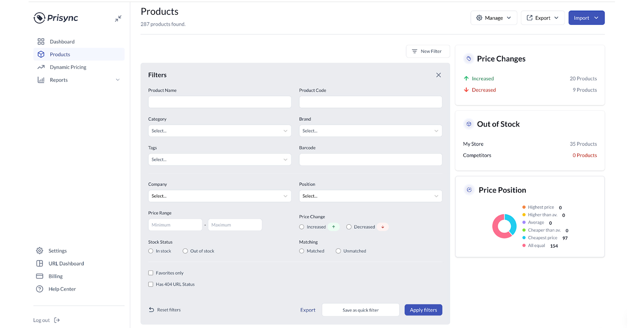Select the Out of stock radio option
Viewport: 644px width, 328px height.
185,251
